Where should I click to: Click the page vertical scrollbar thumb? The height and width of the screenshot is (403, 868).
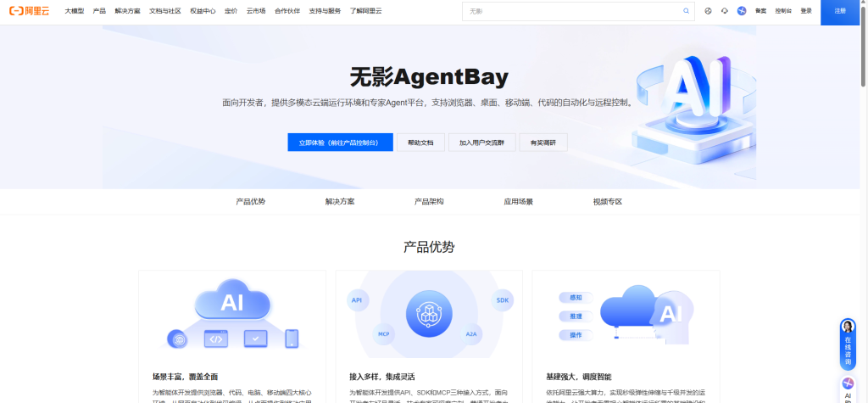click(864, 48)
